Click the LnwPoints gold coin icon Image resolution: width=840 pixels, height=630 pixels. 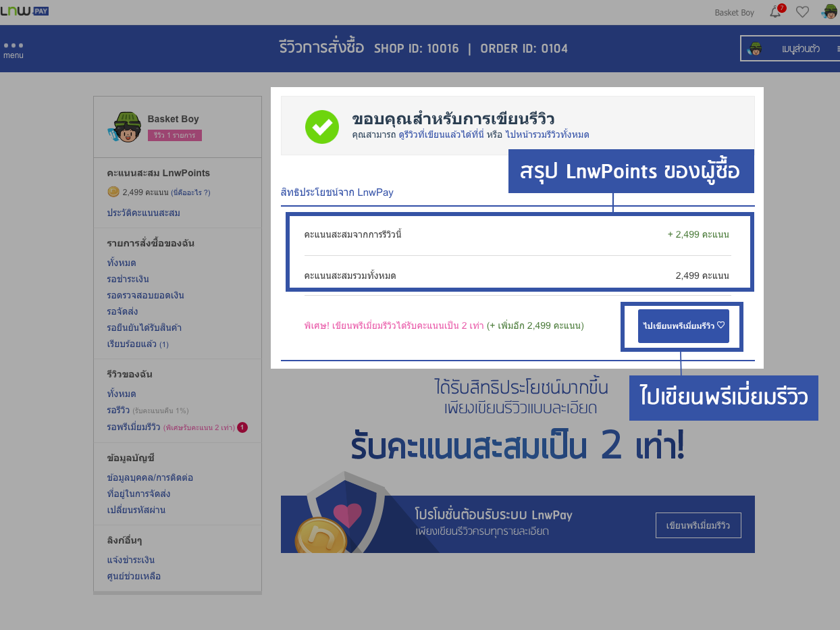click(113, 192)
